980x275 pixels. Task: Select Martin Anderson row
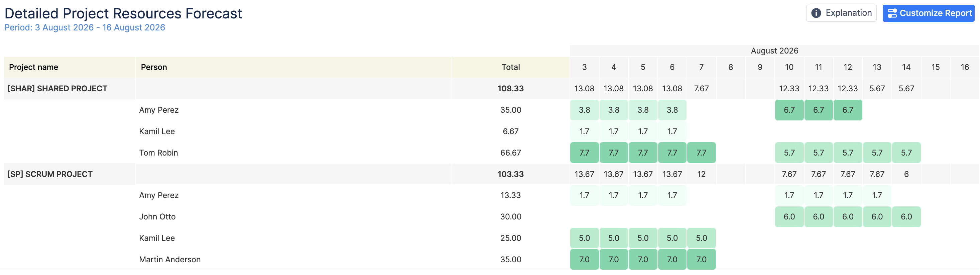(492, 259)
